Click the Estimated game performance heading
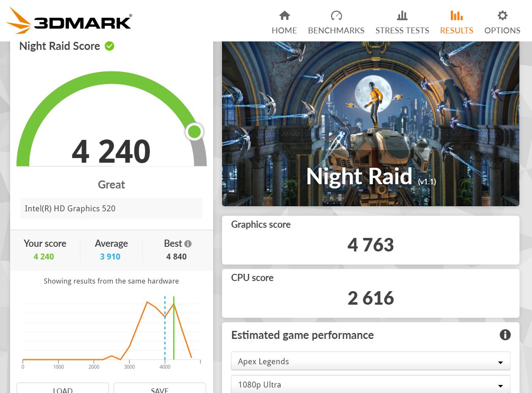This screenshot has height=393, width=532. 302,335
